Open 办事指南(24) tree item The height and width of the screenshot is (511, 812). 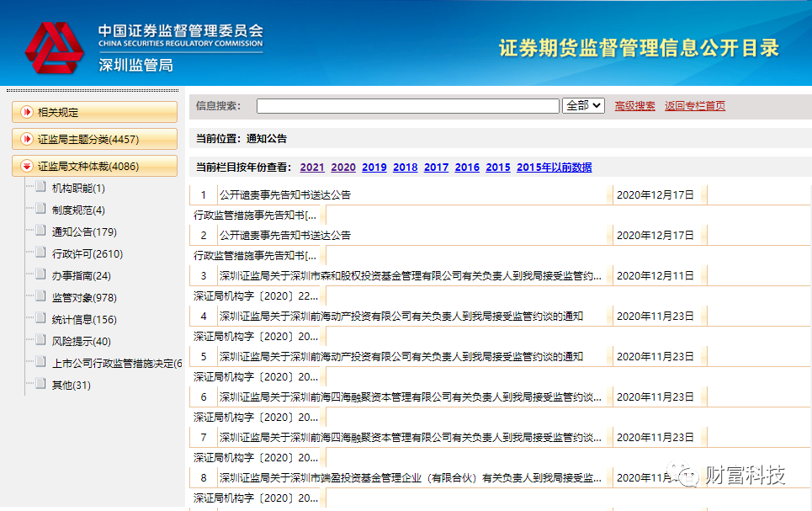point(82,276)
